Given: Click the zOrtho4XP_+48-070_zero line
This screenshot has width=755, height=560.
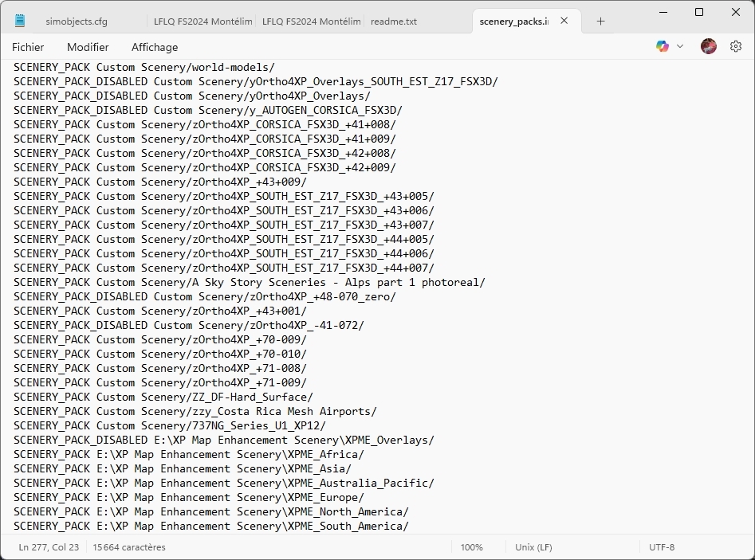Looking at the screenshot, I should coord(205,296).
